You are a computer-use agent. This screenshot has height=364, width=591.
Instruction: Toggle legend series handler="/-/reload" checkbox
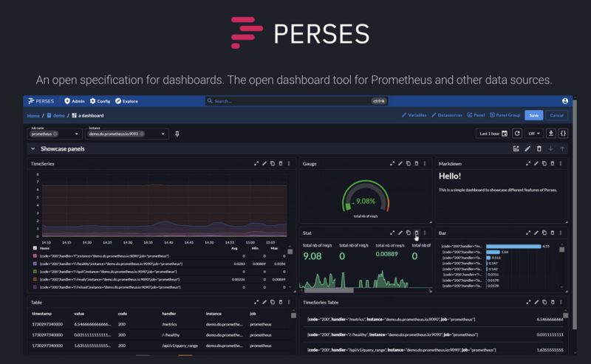[x=35, y=287]
